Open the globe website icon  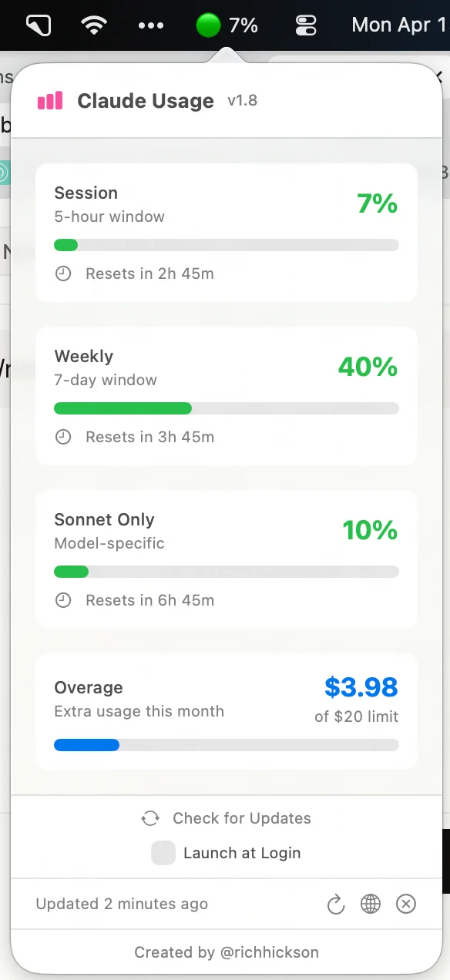coord(371,904)
